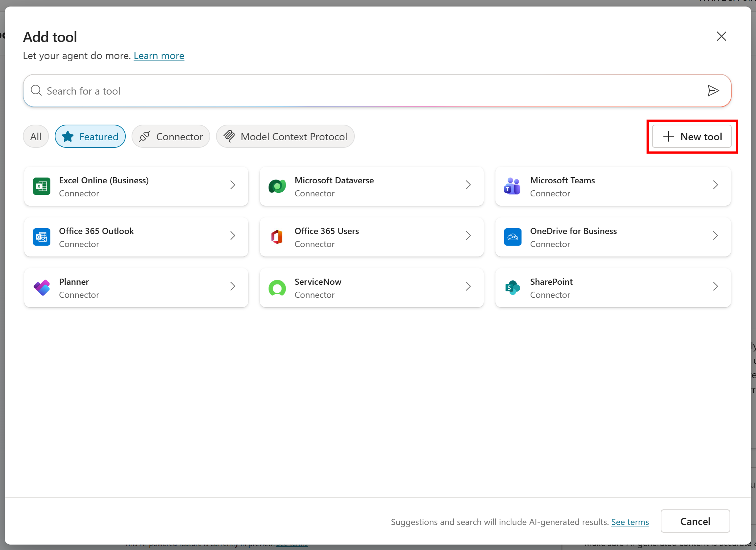This screenshot has height=550, width=756.
Task: Click the Office 365 Users icon
Action: [x=277, y=237]
